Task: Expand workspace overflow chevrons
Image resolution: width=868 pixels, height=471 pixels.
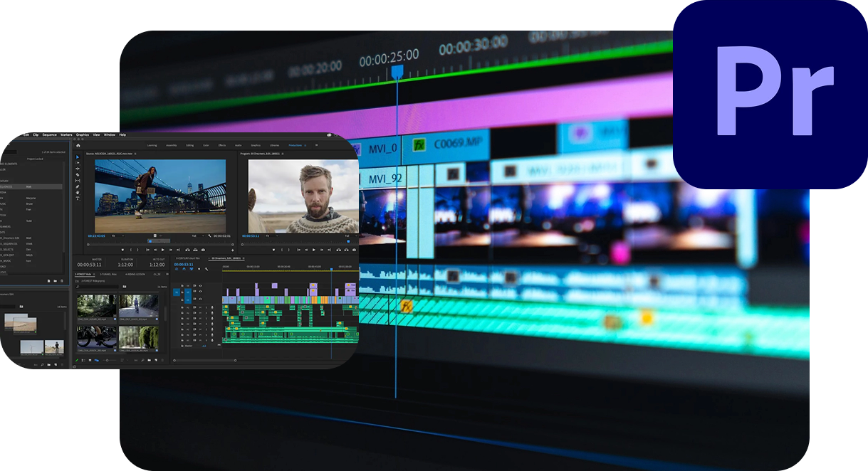Action: 316,145
